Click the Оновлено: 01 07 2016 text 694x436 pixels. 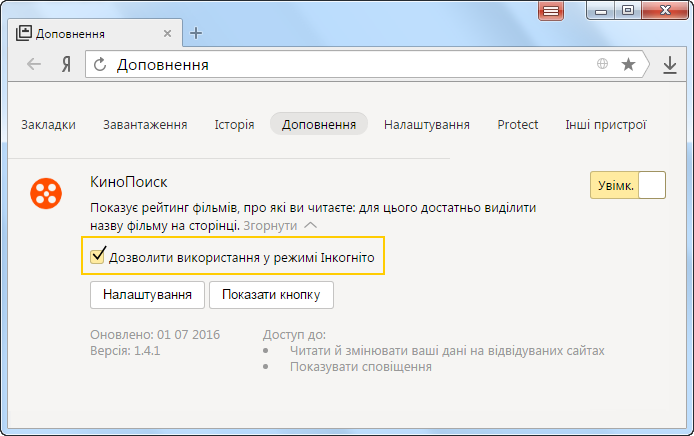pos(155,335)
